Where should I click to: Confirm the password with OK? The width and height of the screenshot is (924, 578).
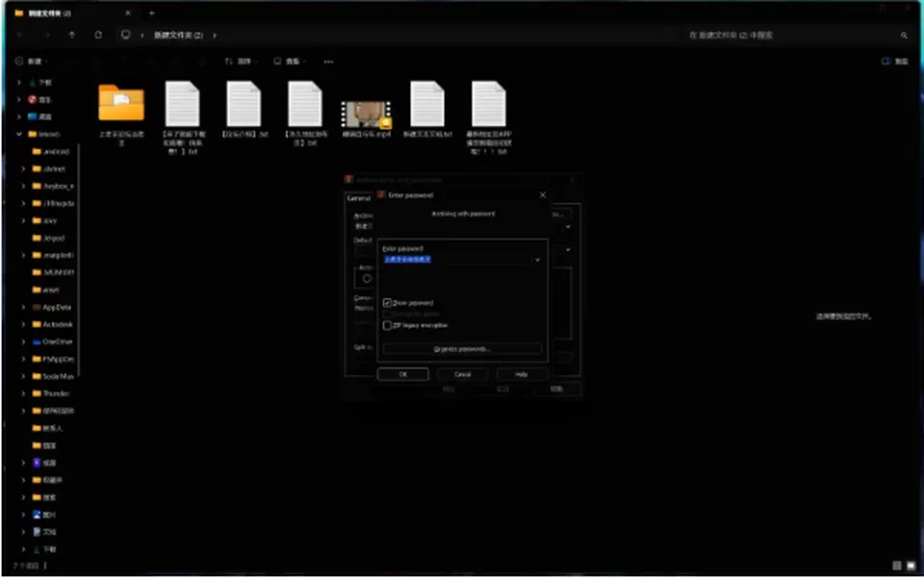pos(403,374)
